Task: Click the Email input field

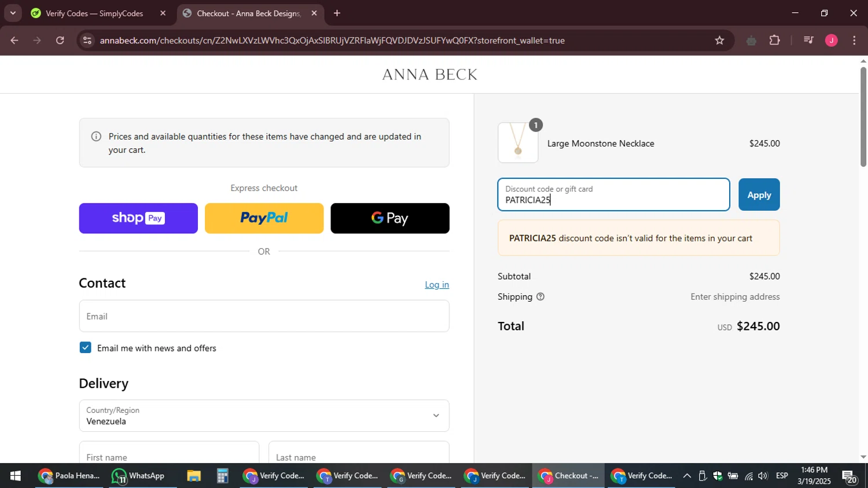Action: [x=264, y=316]
